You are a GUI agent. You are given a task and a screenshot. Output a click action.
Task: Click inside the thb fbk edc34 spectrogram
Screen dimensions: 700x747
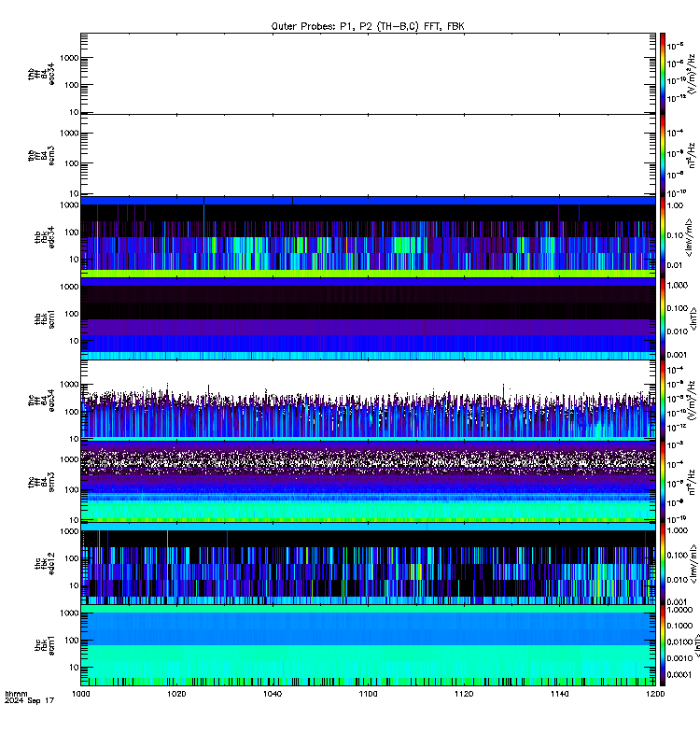[368, 237]
